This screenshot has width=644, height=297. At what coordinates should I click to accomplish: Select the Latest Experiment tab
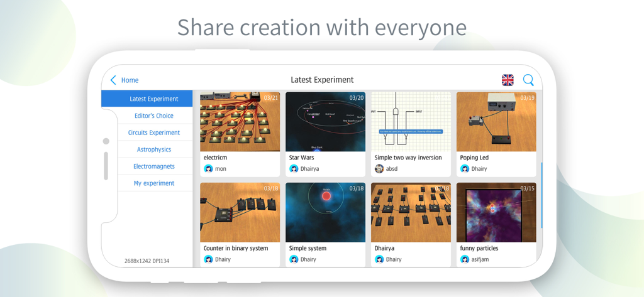point(147,99)
